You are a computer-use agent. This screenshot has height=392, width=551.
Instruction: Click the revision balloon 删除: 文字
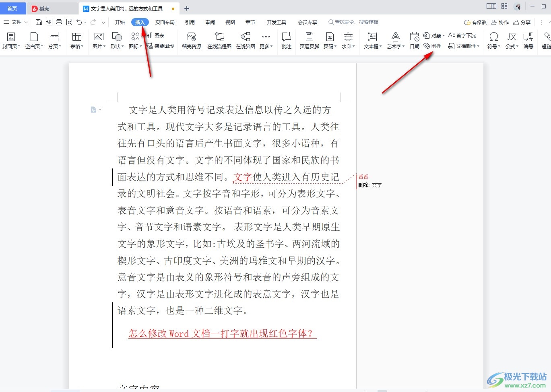click(x=370, y=185)
